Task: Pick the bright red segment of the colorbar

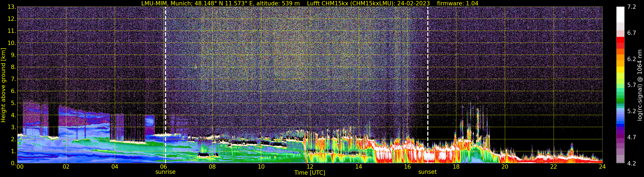Action: pos(620,40)
